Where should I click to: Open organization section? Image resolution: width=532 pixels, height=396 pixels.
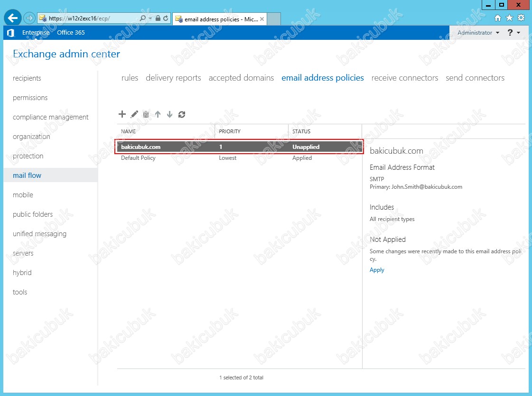tap(31, 137)
